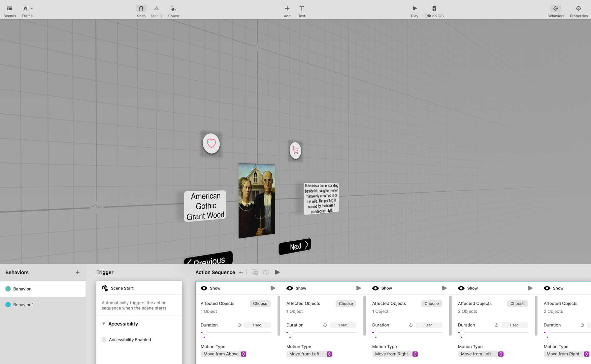The image size is (591, 364).
Task: Play the entire action sequence
Action: [277, 272]
